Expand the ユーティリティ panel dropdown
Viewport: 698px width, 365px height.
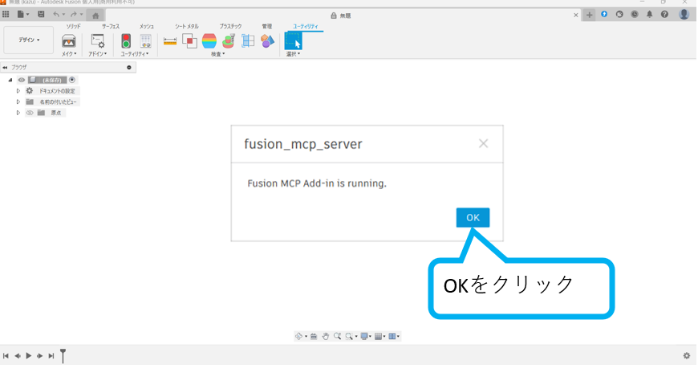coord(134,54)
